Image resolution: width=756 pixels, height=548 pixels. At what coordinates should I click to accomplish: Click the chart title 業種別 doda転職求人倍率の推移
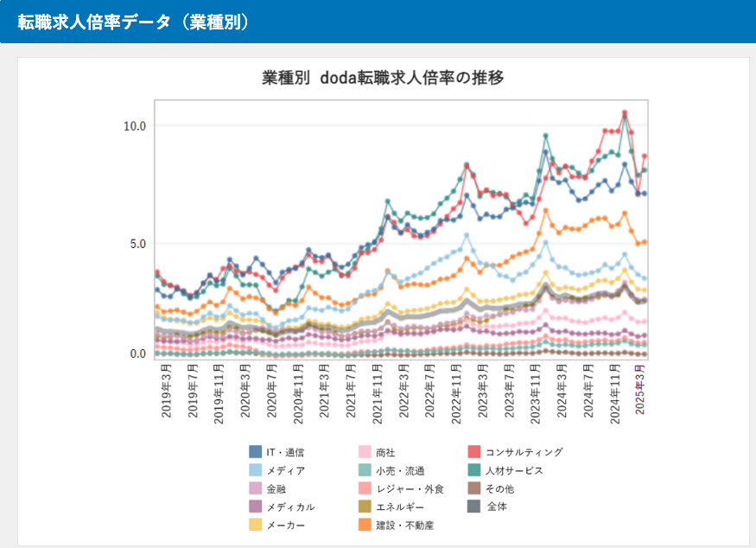click(383, 78)
